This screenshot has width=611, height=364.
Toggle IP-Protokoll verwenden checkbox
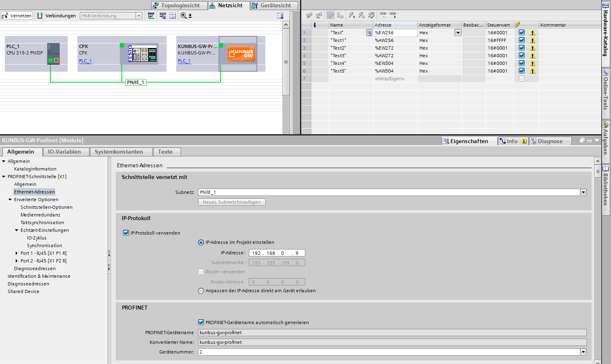click(x=126, y=233)
